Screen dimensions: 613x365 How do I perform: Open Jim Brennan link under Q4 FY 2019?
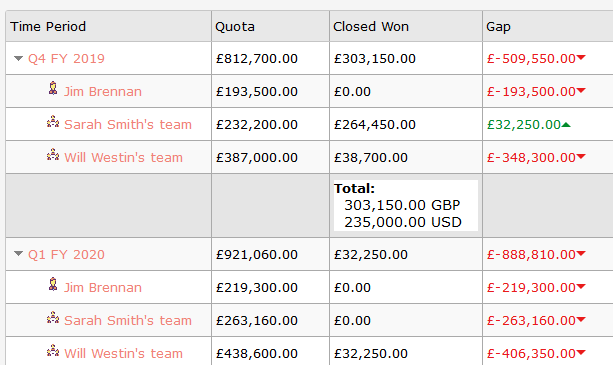click(103, 91)
